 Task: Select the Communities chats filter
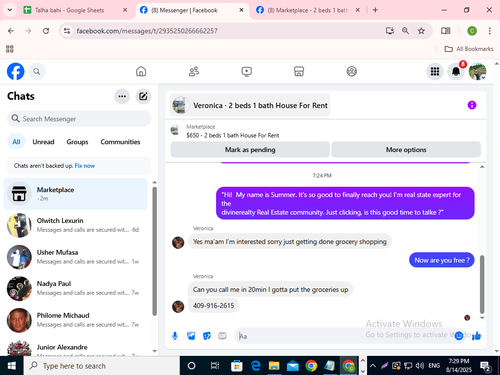tap(120, 142)
